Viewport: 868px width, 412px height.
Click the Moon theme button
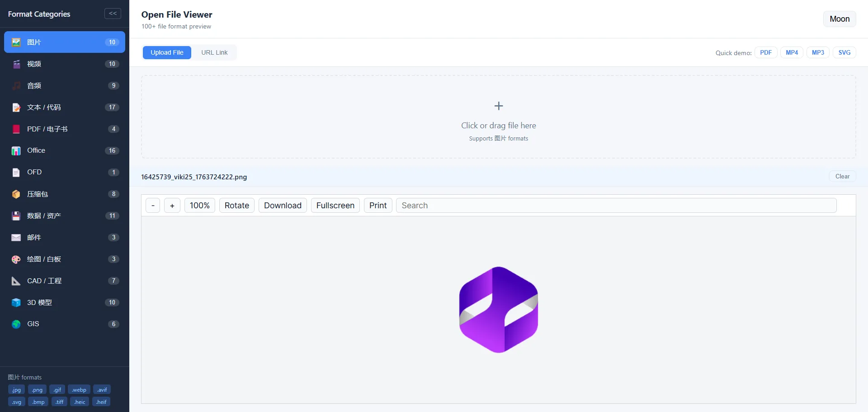point(840,19)
